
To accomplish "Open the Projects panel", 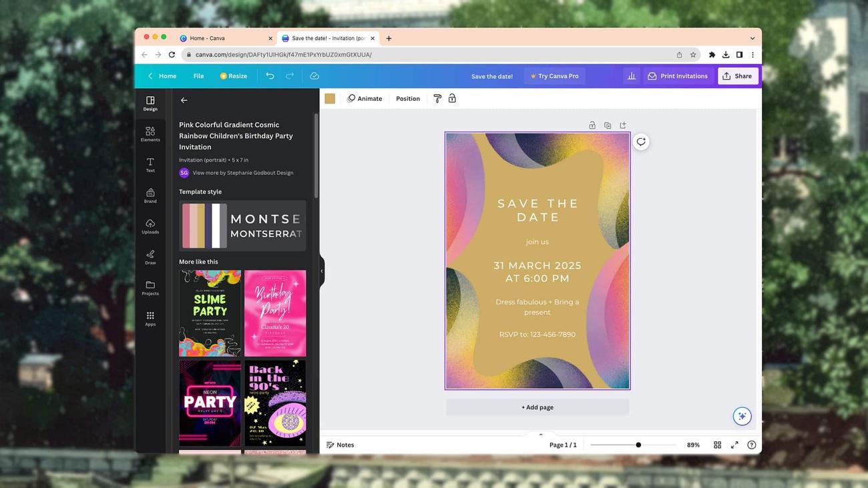I will point(150,287).
